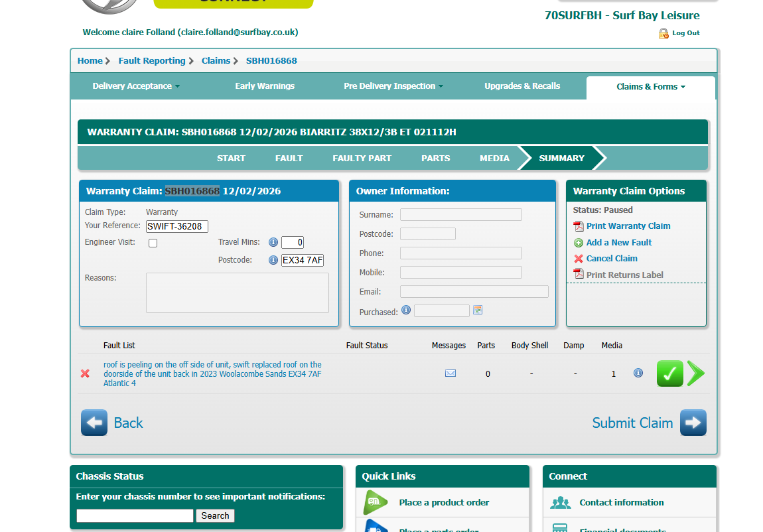This screenshot has height=532, width=763.
Task: Expand the Pre Delivery Inspection dropdown
Action: tap(393, 86)
